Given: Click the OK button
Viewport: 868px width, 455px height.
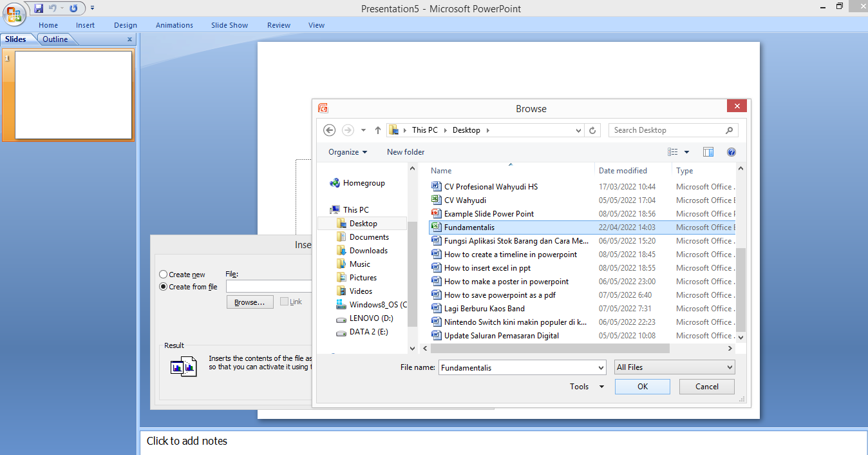Looking at the screenshot, I should 642,387.
